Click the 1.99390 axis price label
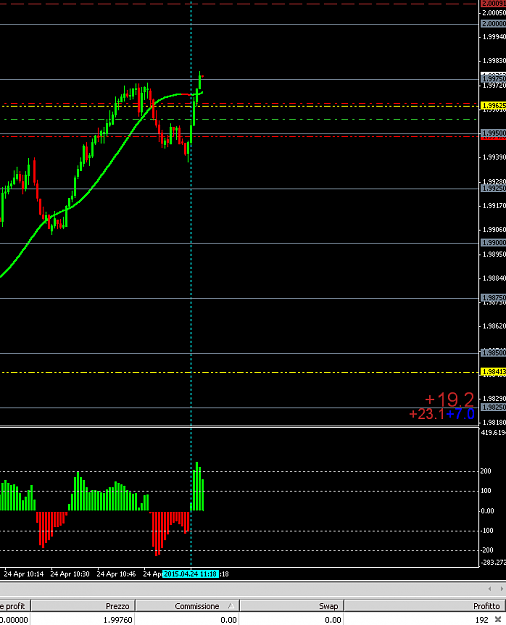 [494, 157]
